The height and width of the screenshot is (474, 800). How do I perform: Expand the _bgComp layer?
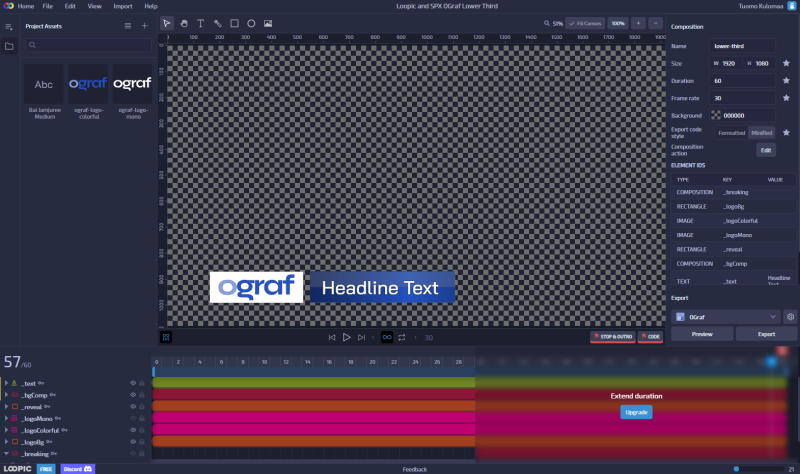pos(6,395)
